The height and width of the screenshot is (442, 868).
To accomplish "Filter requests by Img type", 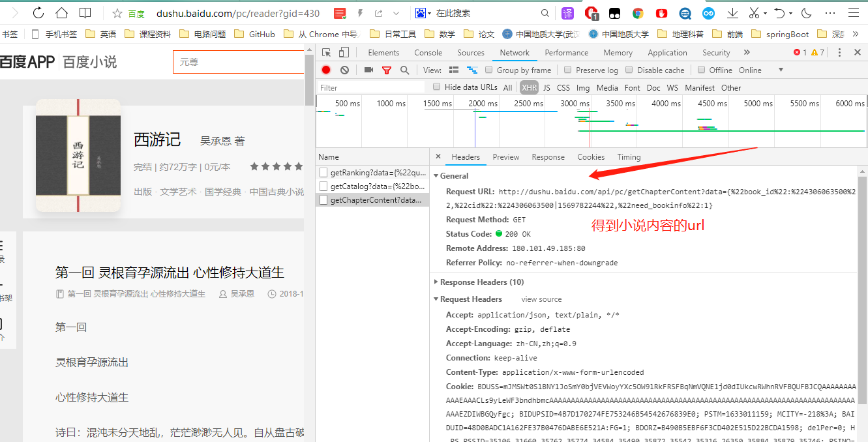I will (583, 87).
